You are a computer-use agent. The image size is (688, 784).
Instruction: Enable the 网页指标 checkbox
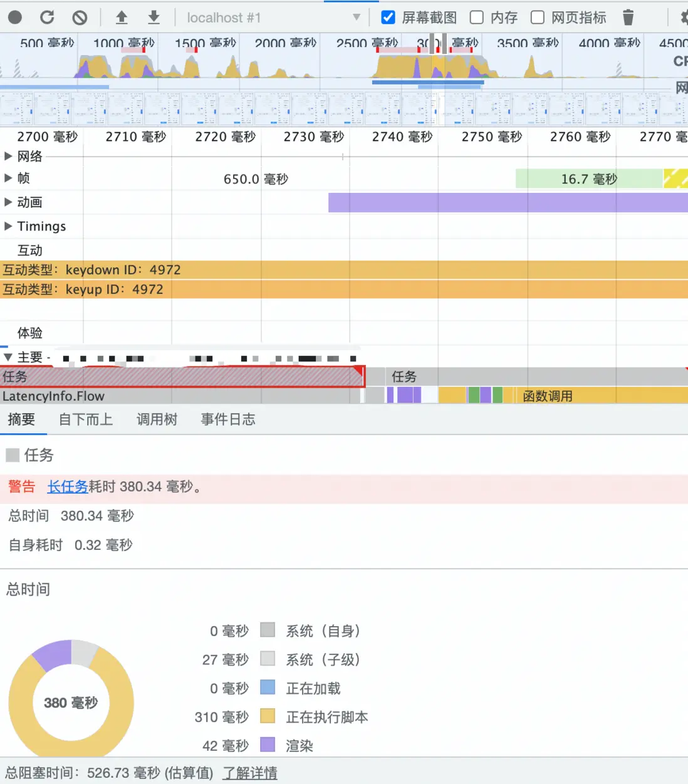(538, 18)
